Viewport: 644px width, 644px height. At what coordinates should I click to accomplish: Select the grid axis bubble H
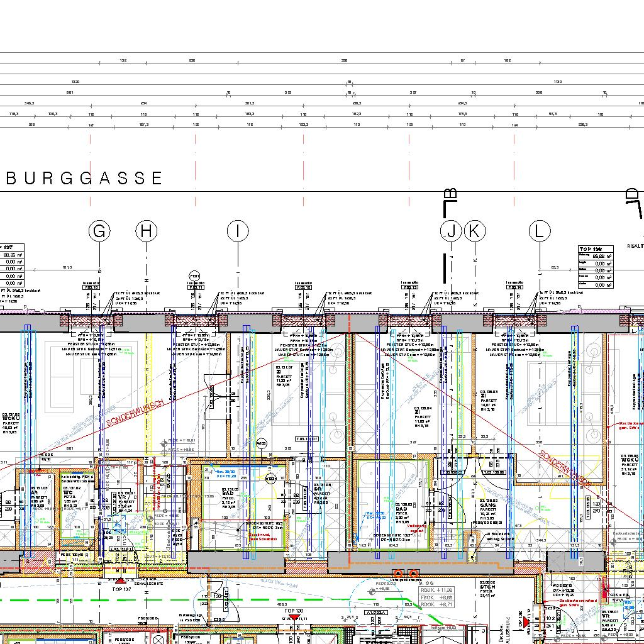click(147, 231)
